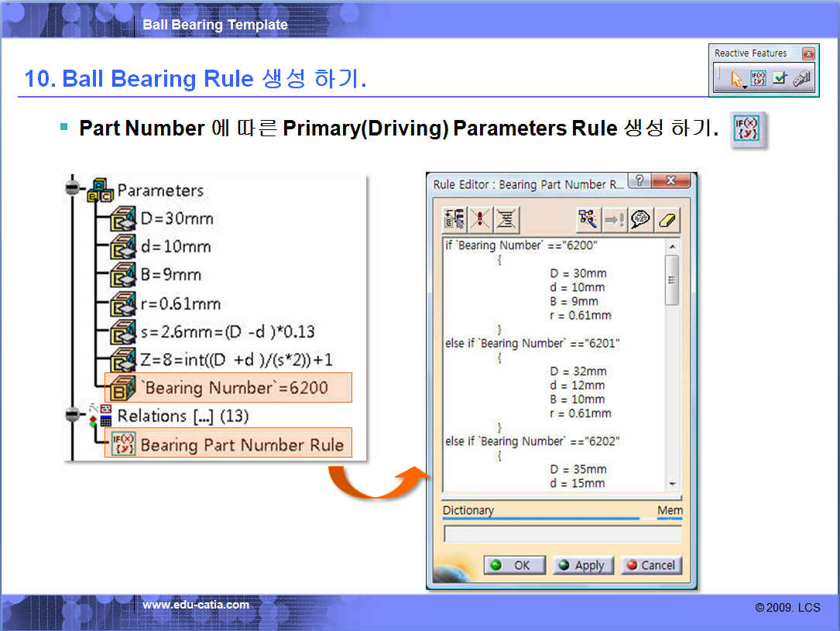Select the D=30mm parameter in tree
This screenshot has height=631, width=840.
[x=177, y=218]
